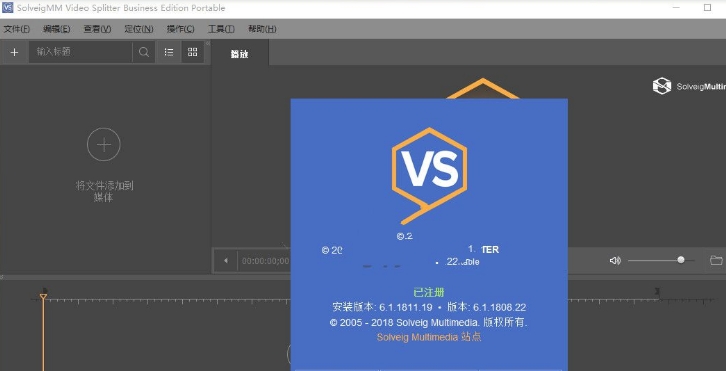The image size is (726, 371).
Task: Open the 编辑(E) menu
Action: 56,29
